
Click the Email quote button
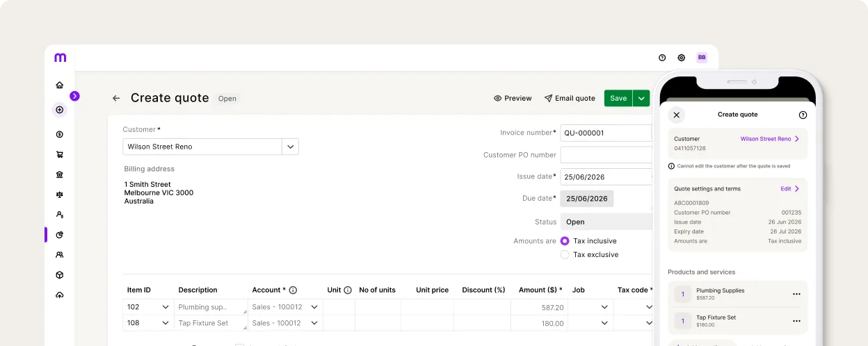pos(570,99)
